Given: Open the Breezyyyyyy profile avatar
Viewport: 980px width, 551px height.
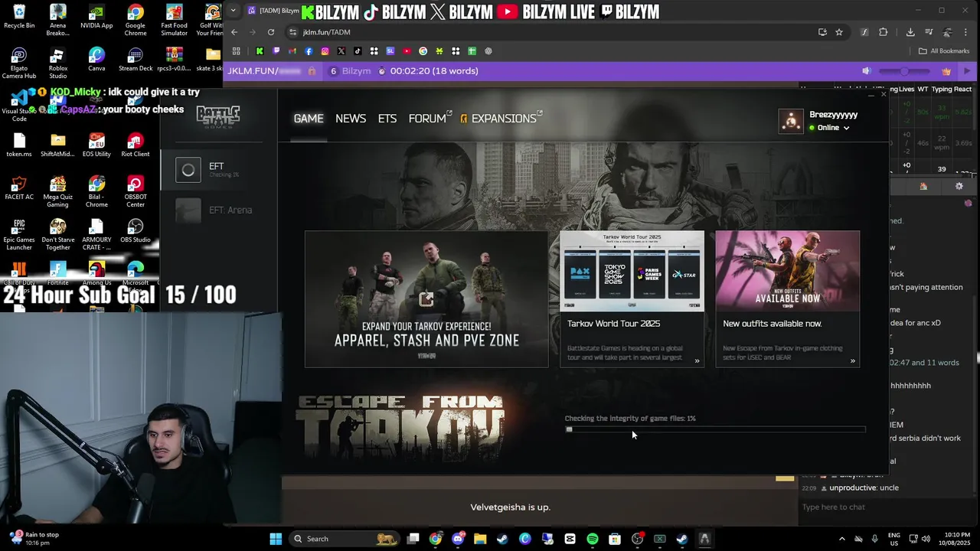Looking at the screenshot, I should [791, 121].
